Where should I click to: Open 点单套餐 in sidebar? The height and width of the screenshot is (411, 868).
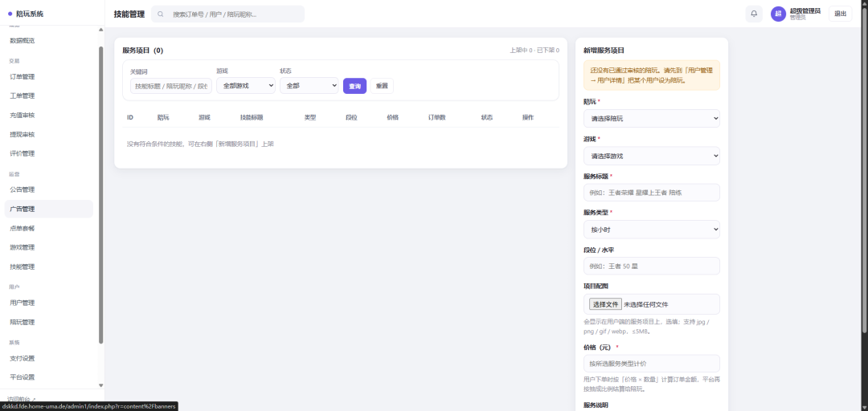tap(49, 228)
